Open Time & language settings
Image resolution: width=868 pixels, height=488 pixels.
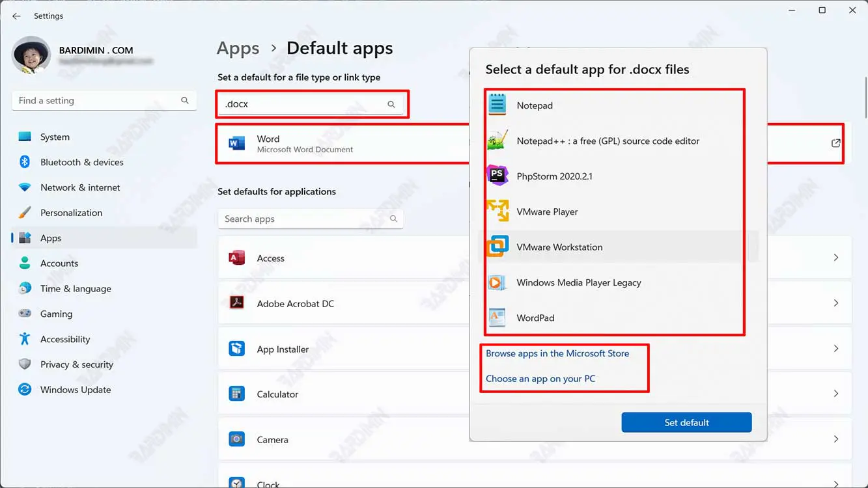[x=104, y=289]
